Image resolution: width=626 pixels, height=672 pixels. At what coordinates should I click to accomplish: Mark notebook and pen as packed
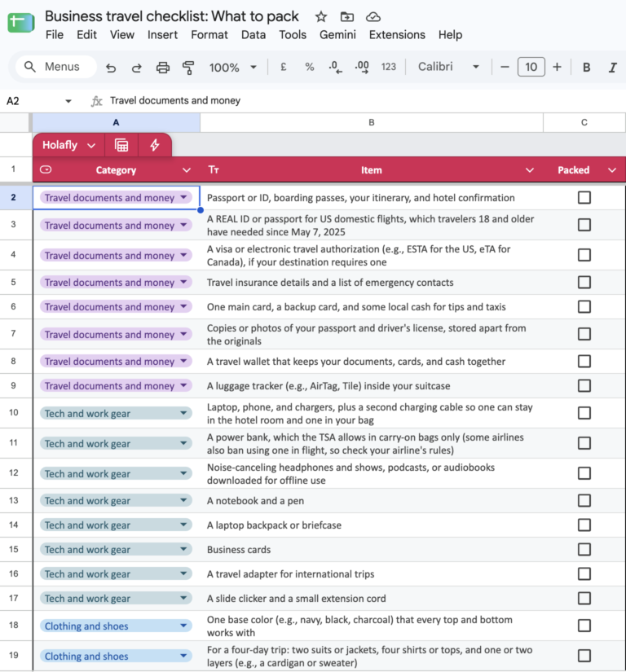[584, 501]
